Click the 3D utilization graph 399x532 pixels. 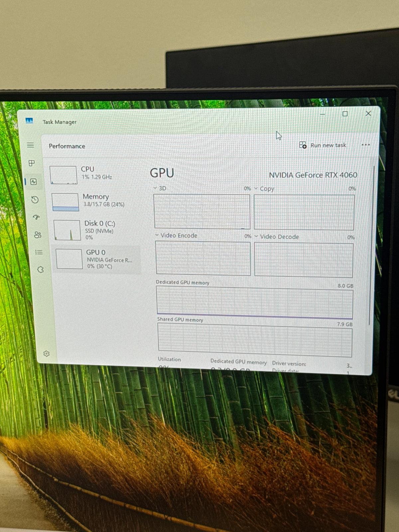coord(202,211)
